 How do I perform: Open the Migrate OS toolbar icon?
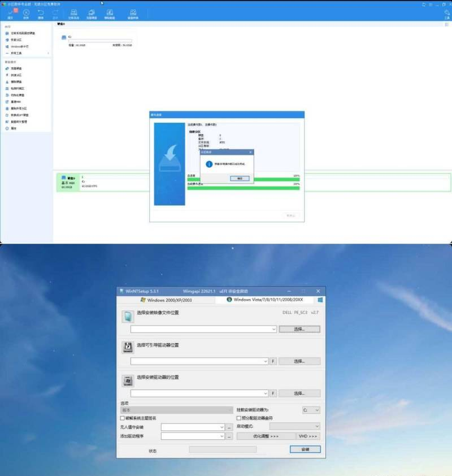pyautogui.click(x=73, y=14)
